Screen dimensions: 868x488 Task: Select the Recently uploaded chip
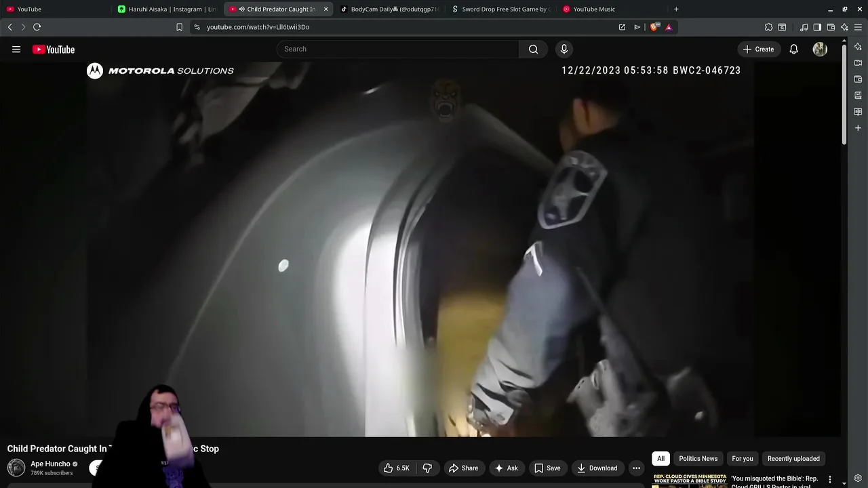[x=793, y=459]
